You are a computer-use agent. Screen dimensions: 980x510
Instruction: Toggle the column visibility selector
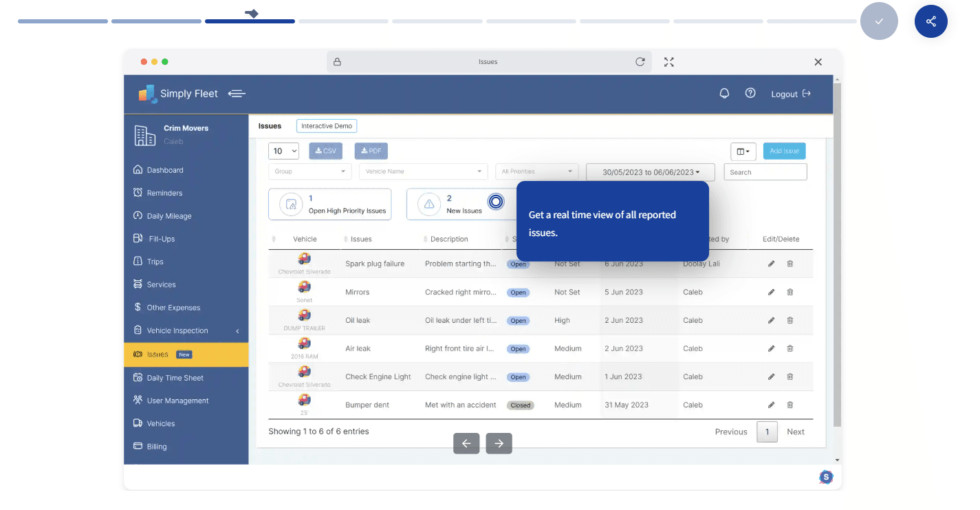click(743, 151)
